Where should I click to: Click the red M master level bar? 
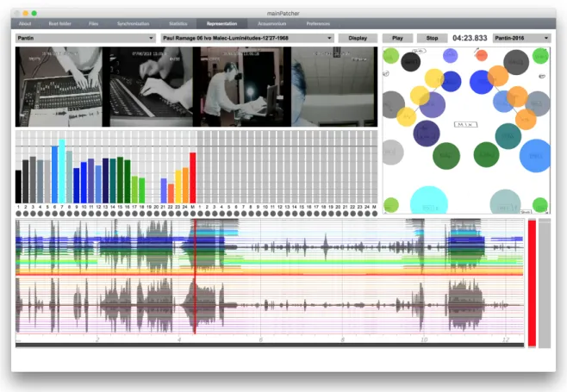point(193,178)
